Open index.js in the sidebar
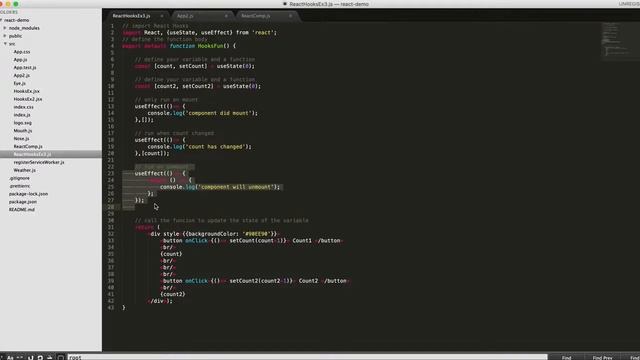This screenshot has height=360, width=640. click(22, 115)
